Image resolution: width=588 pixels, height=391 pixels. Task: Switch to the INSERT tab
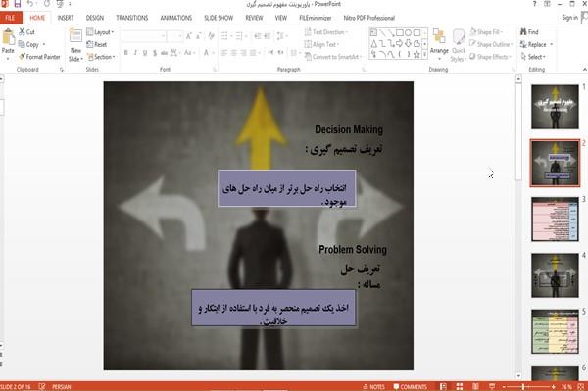click(x=66, y=18)
